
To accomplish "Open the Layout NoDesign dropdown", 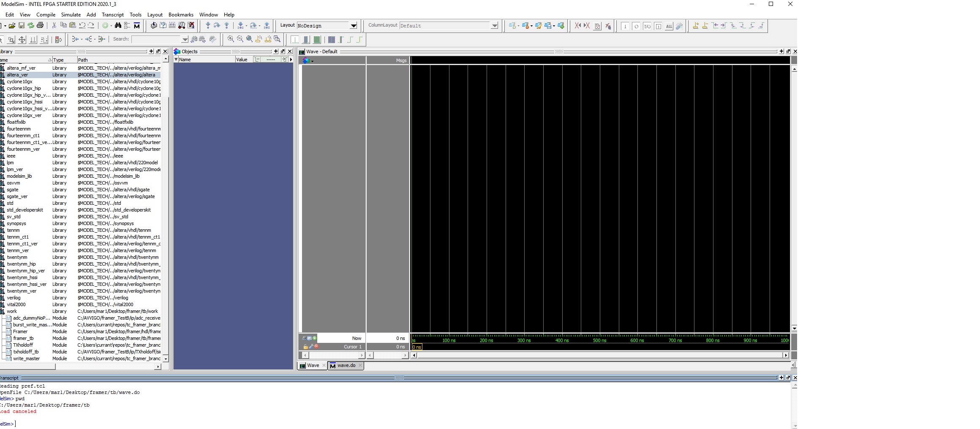I will [354, 26].
